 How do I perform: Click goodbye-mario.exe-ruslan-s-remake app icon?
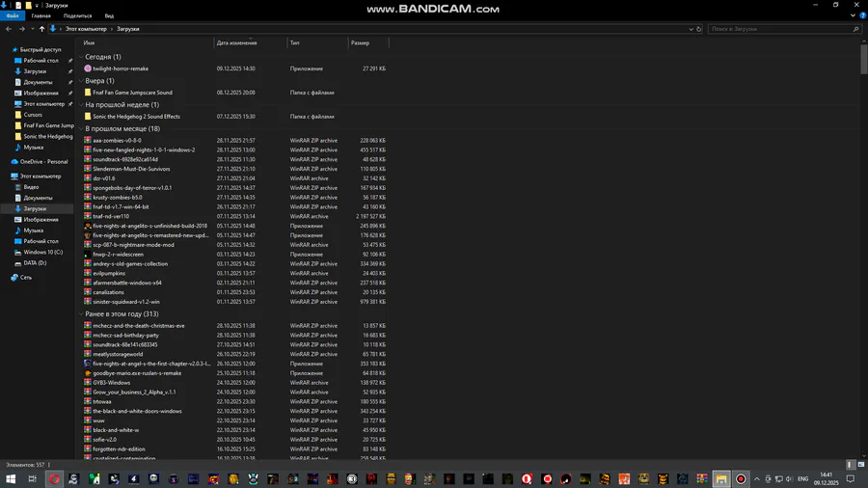[88, 373]
